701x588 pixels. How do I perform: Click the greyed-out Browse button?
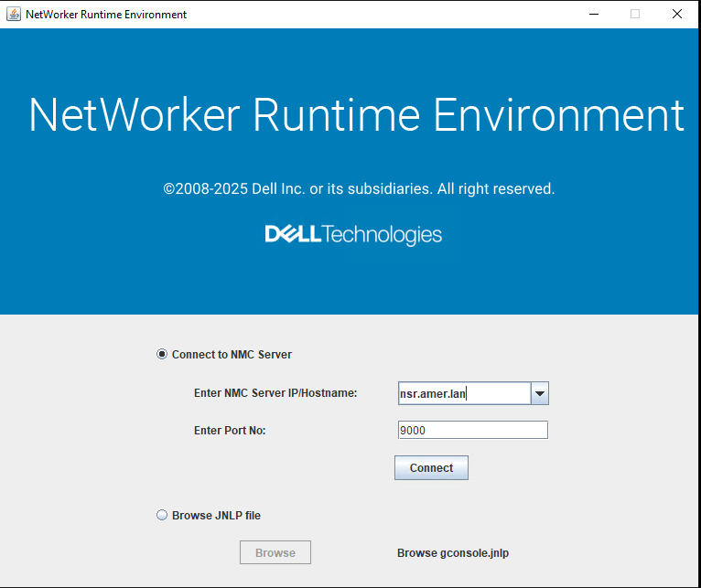click(275, 552)
